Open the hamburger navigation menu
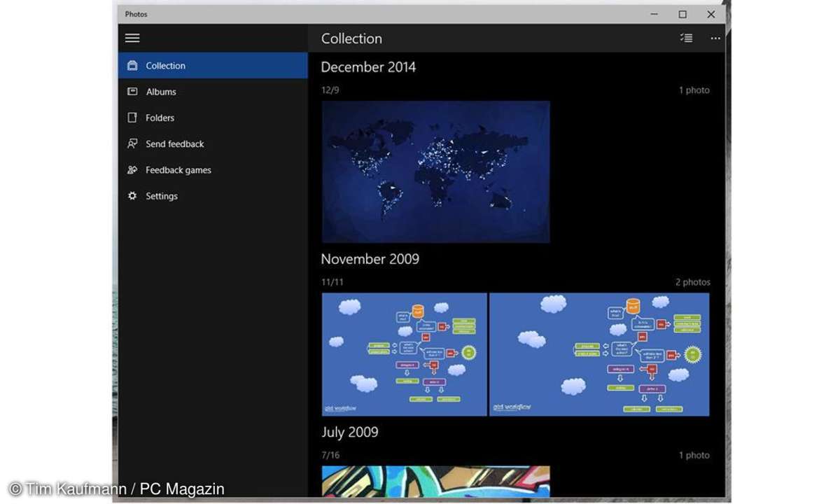The height and width of the screenshot is (504, 840). [132, 38]
